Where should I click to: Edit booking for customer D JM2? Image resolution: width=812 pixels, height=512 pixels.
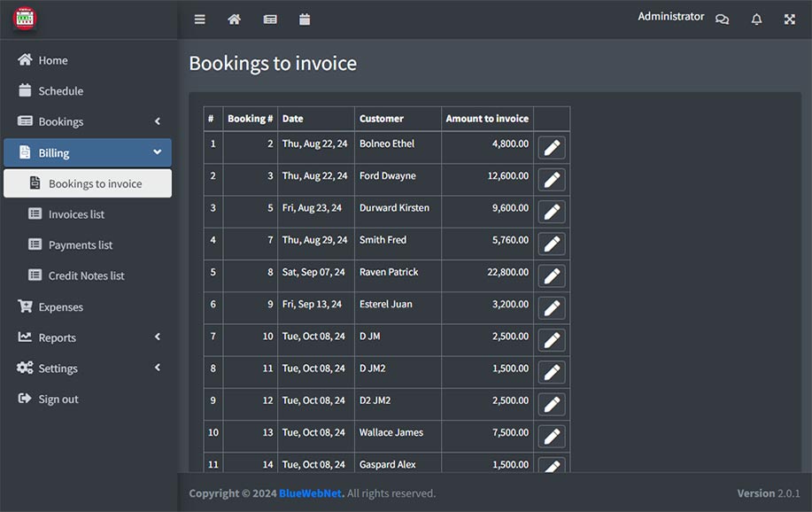tap(552, 373)
